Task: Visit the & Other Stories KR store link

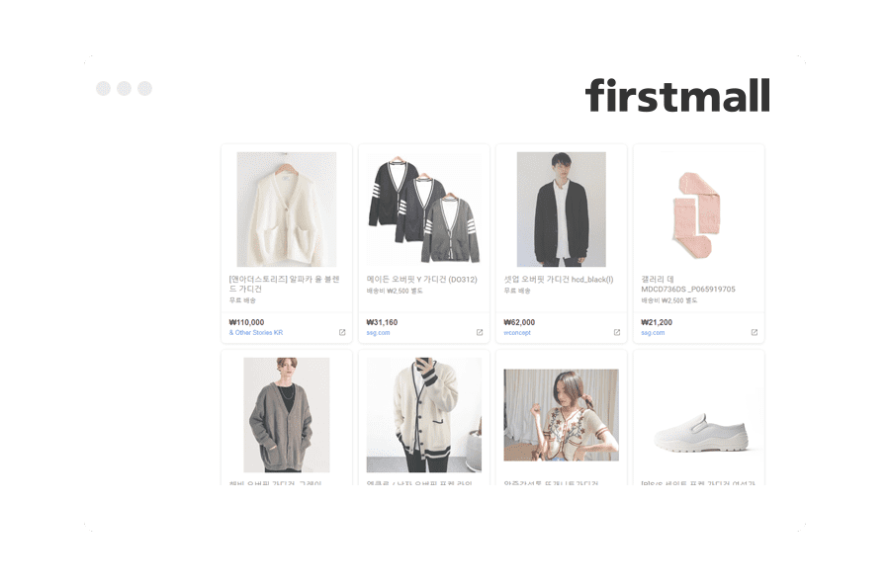Action: click(x=256, y=333)
